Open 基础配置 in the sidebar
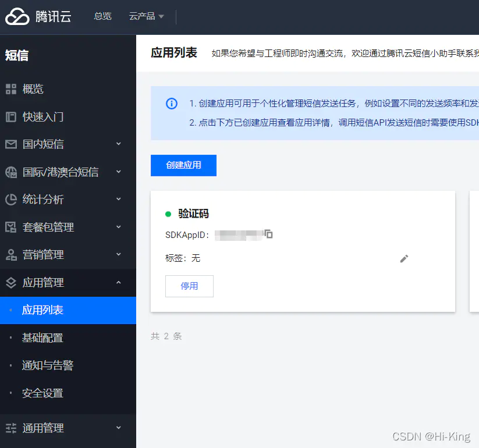Viewport: 479px width, 448px height. point(42,337)
